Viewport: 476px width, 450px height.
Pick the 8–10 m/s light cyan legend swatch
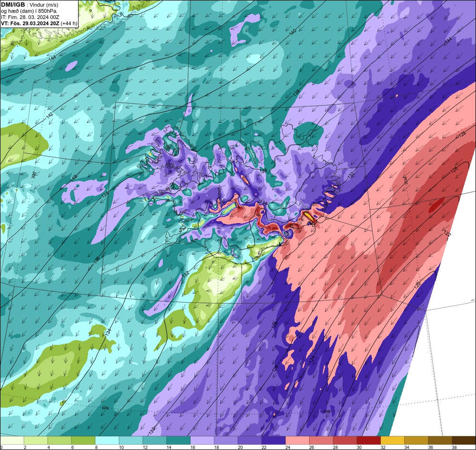point(107,440)
